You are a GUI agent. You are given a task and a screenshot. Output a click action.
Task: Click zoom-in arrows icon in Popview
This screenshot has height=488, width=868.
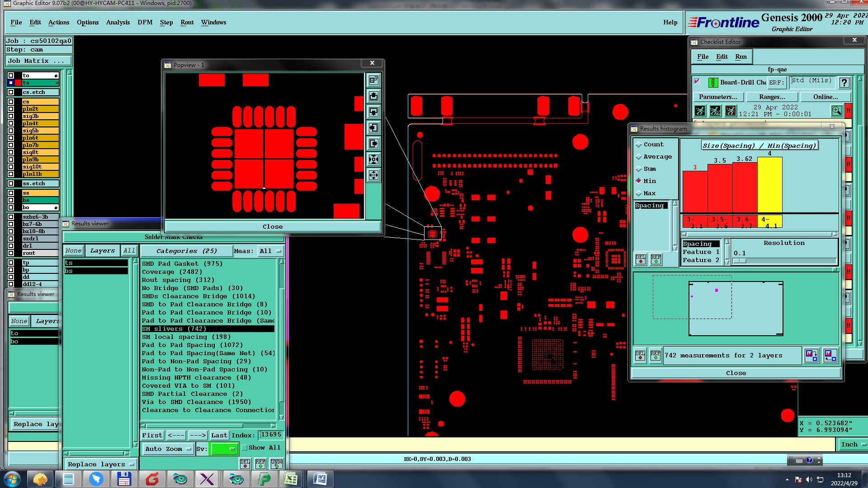(373, 160)
